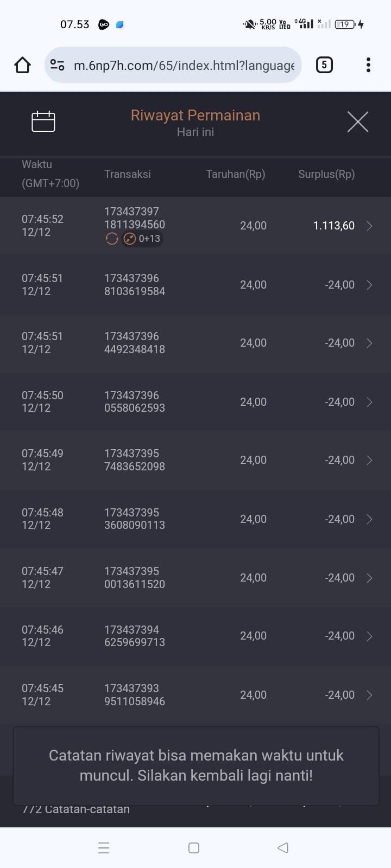
Task: Click the orange free spin refresh icon
Action: tap(112, 239)
